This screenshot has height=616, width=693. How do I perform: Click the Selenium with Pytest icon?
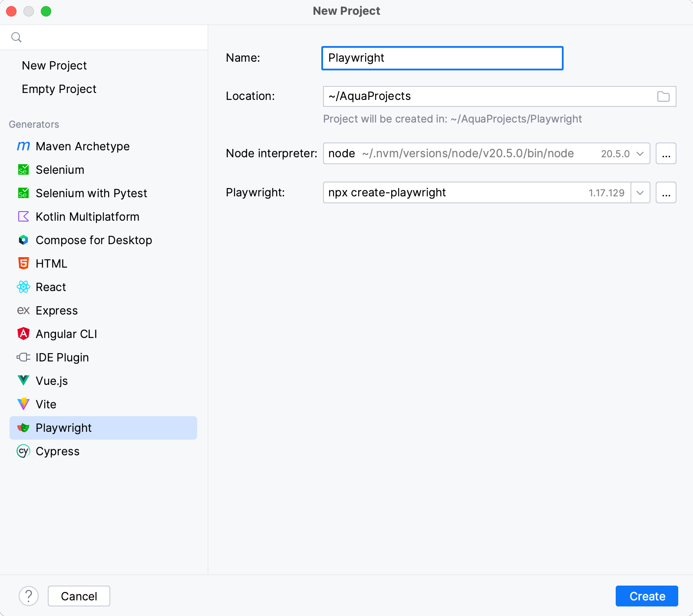tap(23, 193)
